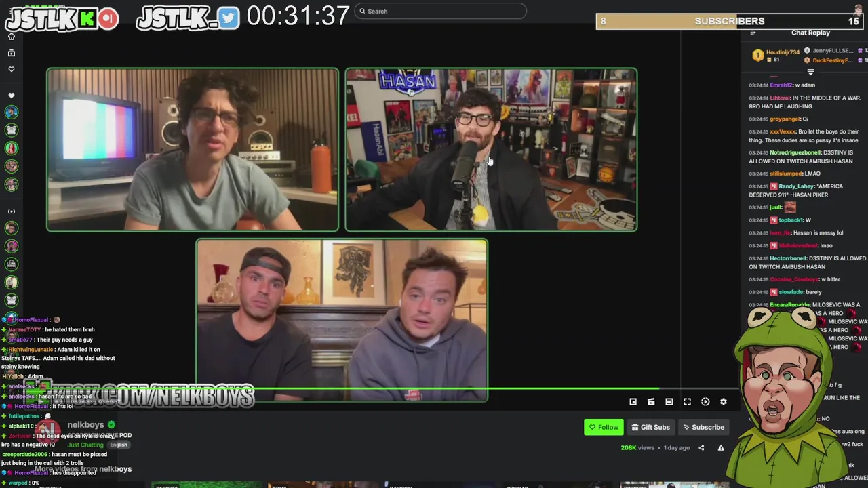Image resolution: width=868 pixels, height=488 pixels.
Task: Report video using warning triangle icon
Action: [721, 447]
